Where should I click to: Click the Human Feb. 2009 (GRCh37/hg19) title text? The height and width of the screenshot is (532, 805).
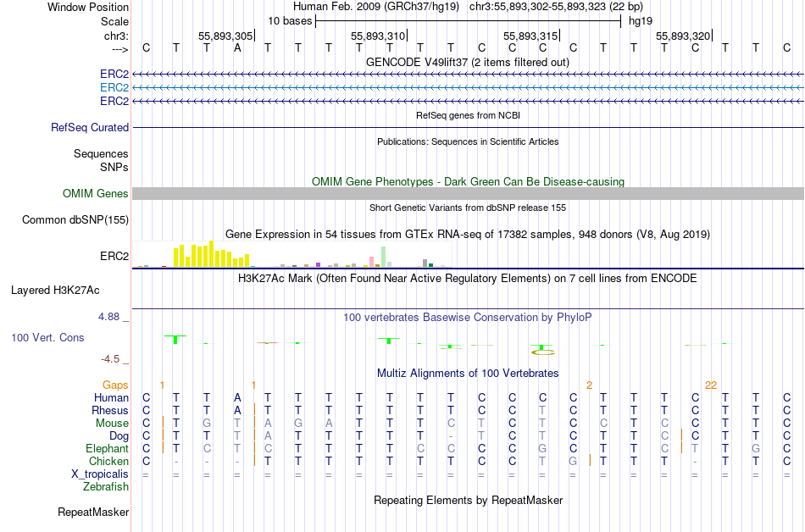(378, 7)
